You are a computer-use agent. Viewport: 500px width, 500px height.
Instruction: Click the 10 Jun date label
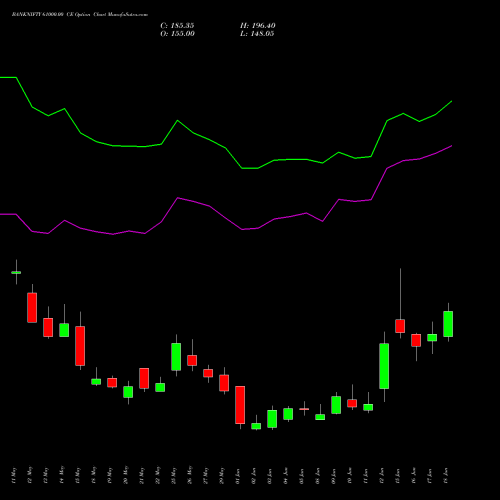[x=350, y=476]
